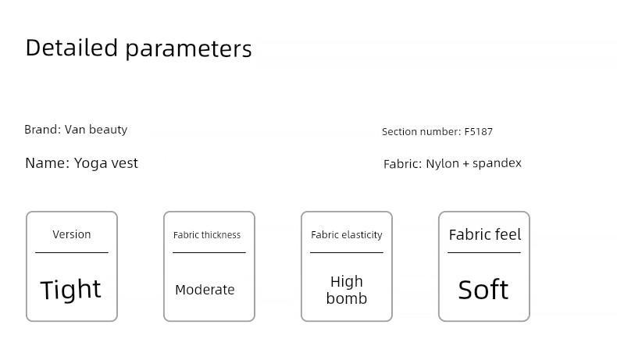This screenshot has height=364, width=617.
Task: Click the Fabric feel label
Action: (x=484, y=235)
